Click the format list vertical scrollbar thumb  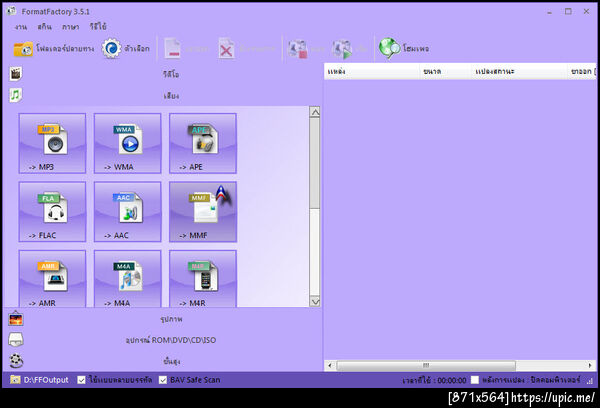point(315,163)
